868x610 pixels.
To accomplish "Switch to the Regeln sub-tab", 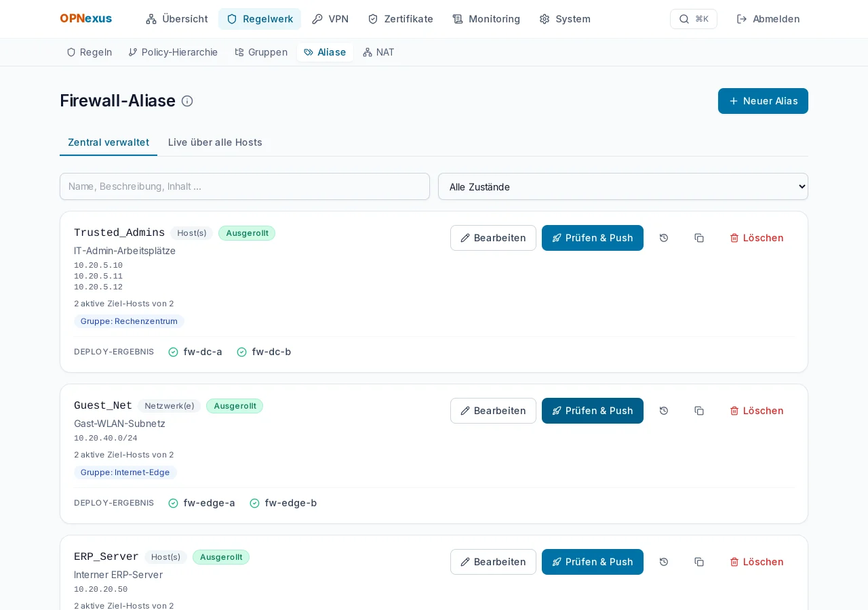I will [x=89, y=52].
